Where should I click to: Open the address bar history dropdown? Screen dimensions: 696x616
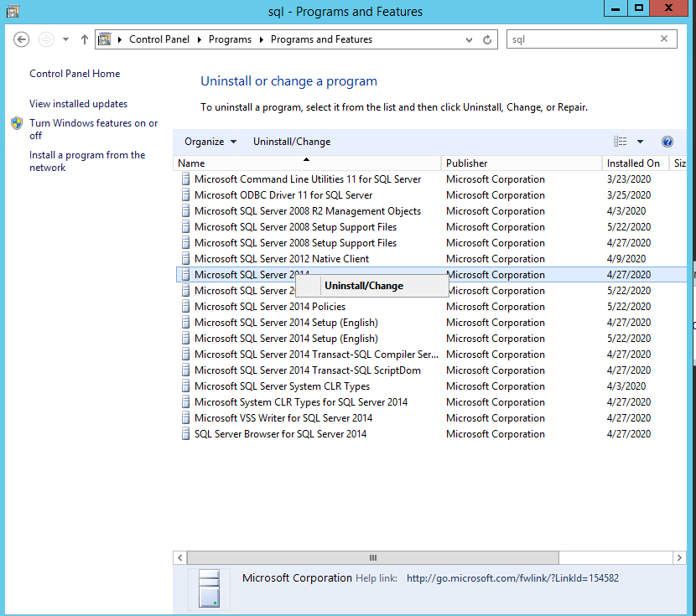point(470,39)
